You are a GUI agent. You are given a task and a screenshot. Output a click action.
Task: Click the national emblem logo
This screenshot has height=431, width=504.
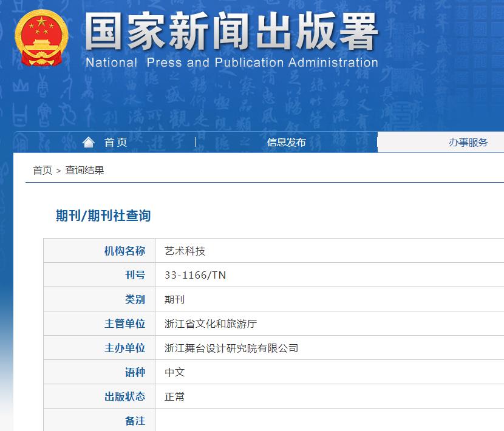coord(41,38)
